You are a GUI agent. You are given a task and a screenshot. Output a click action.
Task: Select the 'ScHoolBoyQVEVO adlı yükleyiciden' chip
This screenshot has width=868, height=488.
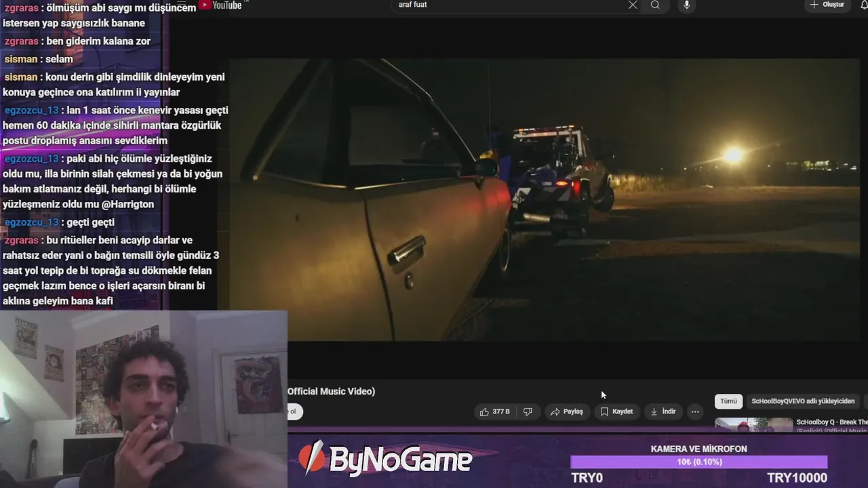[803, 401]
